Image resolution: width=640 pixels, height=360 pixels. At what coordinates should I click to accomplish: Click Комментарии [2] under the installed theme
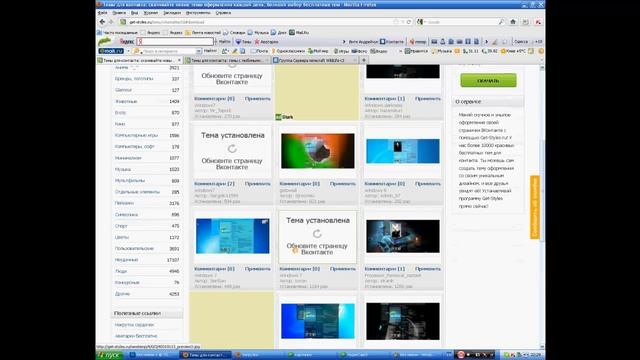tap(214, 184)
